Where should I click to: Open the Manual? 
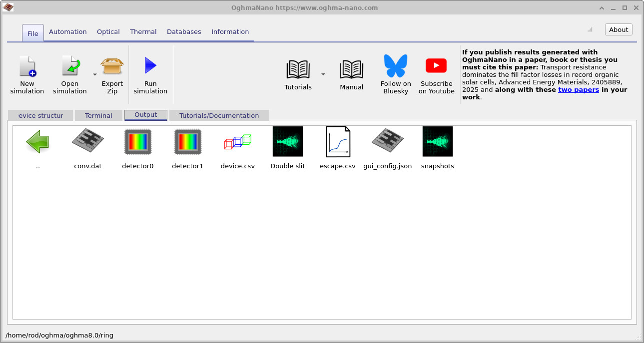[351, 72]
